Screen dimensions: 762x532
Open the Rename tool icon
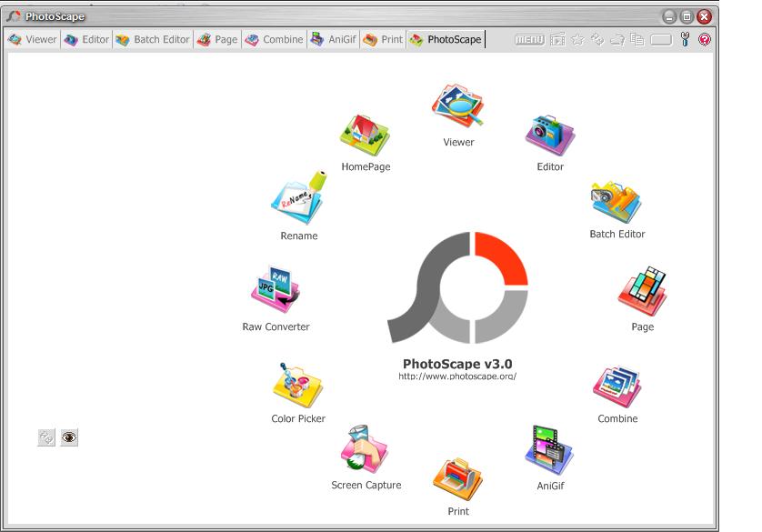coord(299,197)
